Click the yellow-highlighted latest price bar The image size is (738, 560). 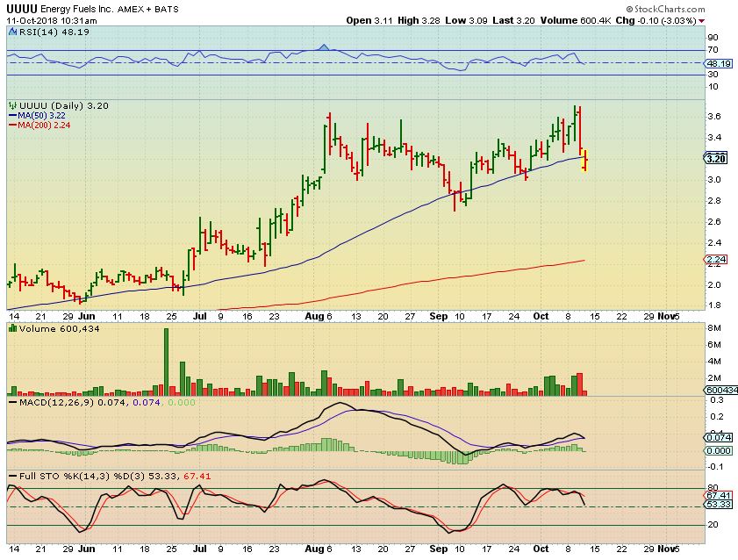(584, 161)
